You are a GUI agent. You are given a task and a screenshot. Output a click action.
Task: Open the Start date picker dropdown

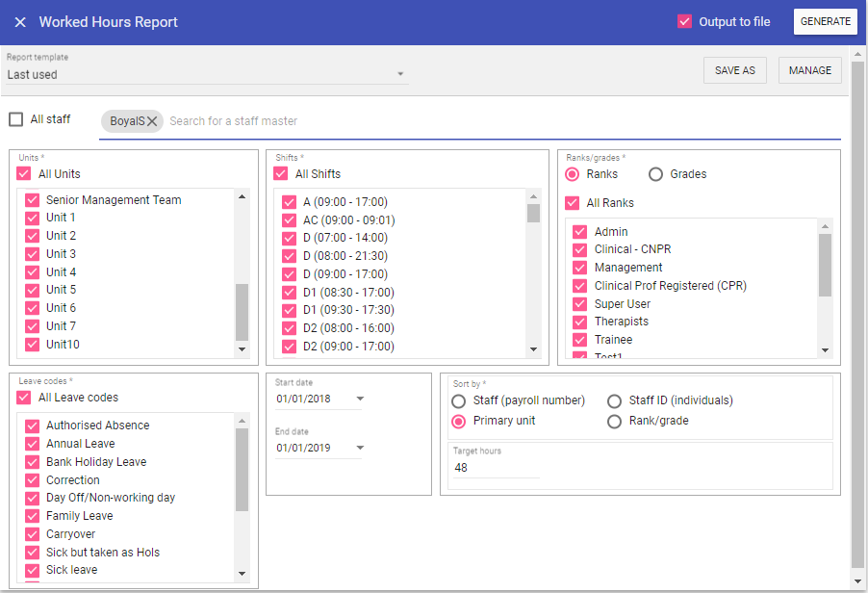click(360, 399)
